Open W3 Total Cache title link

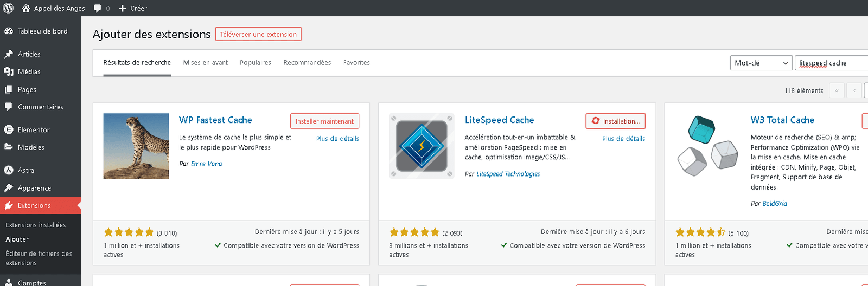pyautogui.click(x=782, y=120)
